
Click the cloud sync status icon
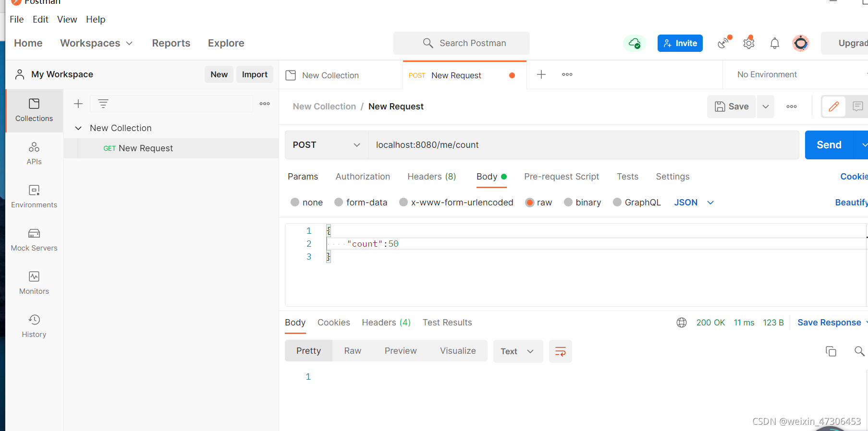click(635, 43)
